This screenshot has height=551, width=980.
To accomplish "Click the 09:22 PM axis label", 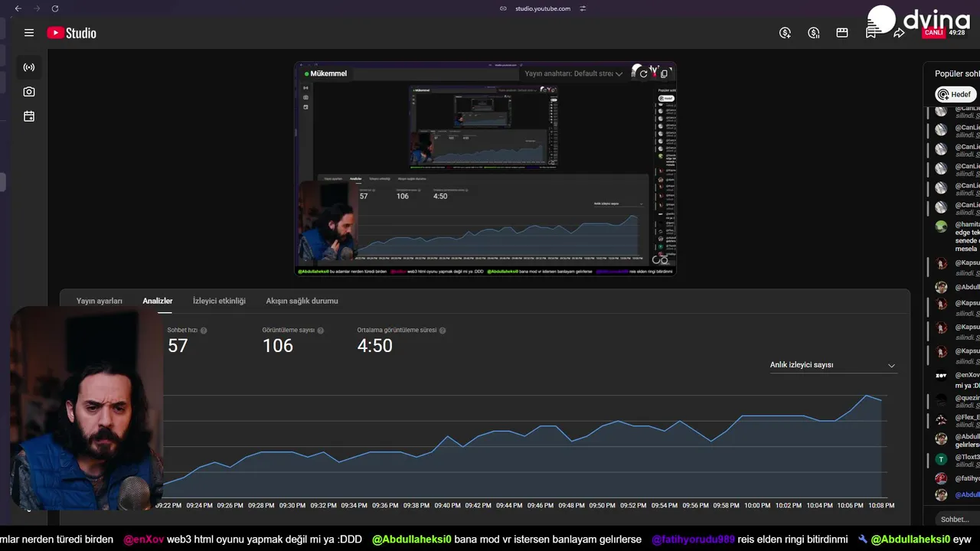I will pos(168,505).
